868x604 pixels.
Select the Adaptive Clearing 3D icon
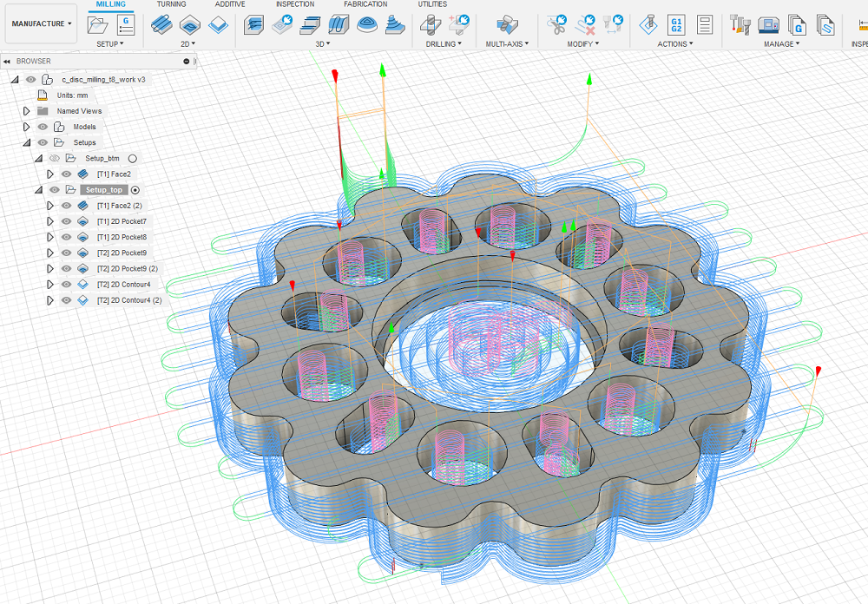coord(253,25)
